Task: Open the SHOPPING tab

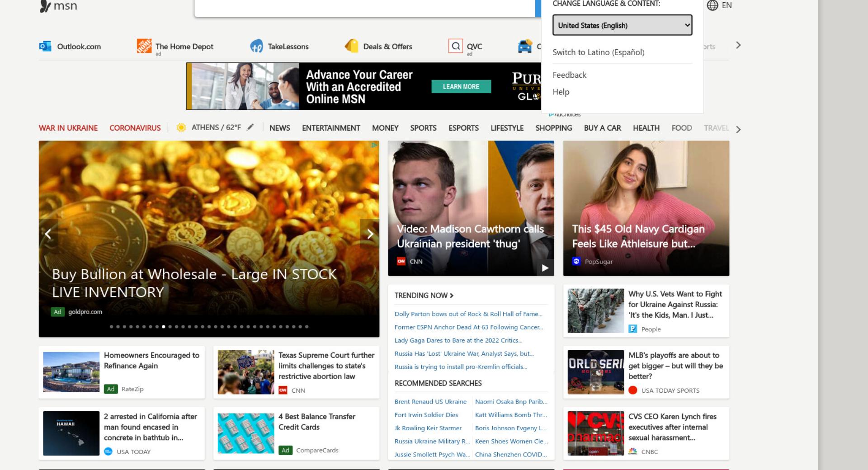Action: (554, 128)
